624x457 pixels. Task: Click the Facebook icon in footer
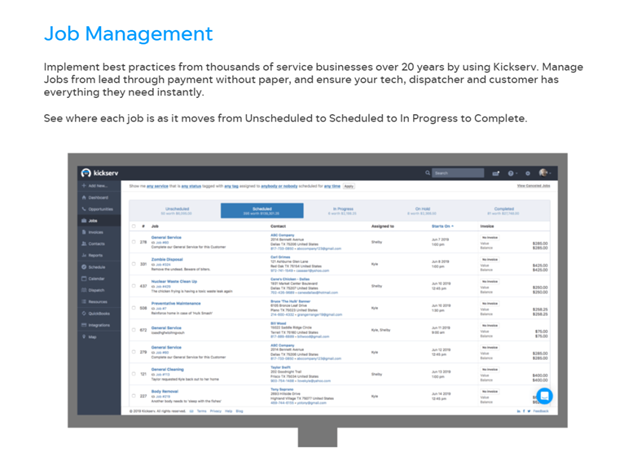(524, 411)
